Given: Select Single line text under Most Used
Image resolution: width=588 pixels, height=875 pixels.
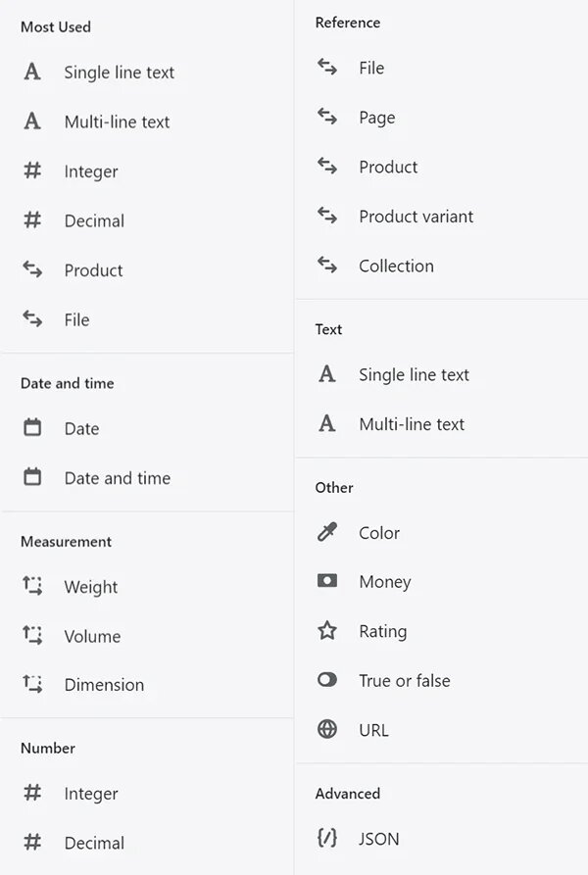Looking at the screenshot, I should click(x=119, y=73).
